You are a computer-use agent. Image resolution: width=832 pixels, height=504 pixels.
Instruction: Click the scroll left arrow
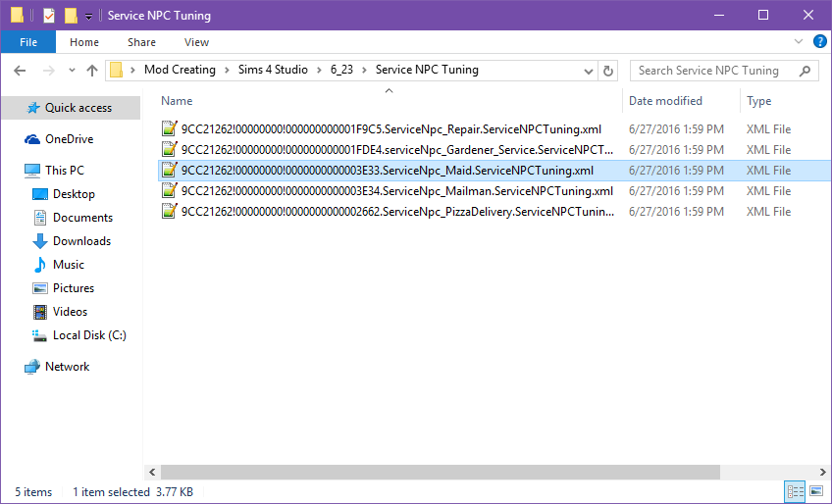[152, 472]
